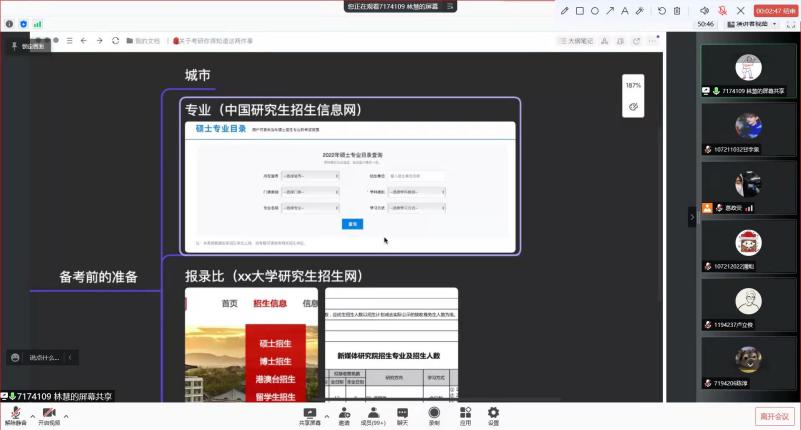801x430 pixels.
Task: Undo the last annotation
Action: pos(661,11)
